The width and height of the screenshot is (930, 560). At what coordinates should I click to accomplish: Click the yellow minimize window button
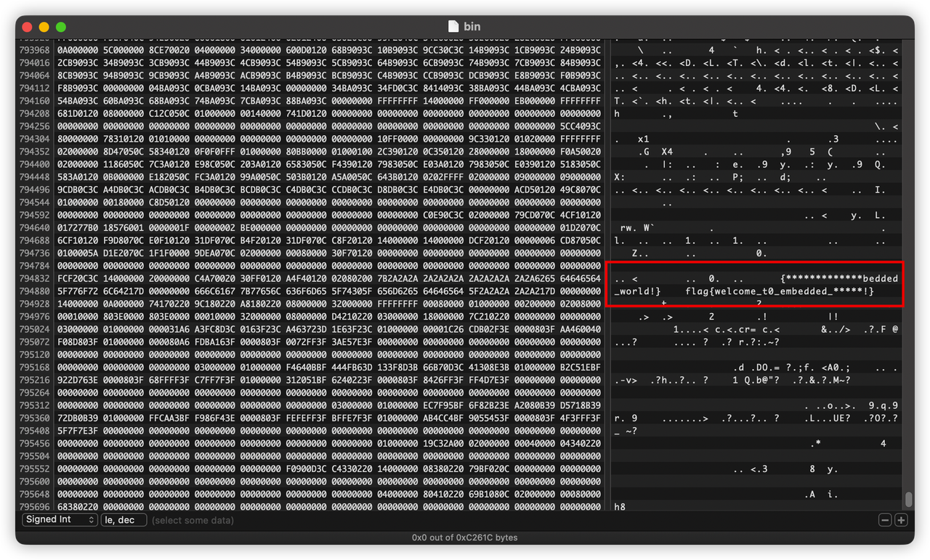click(x=44, y=27)
